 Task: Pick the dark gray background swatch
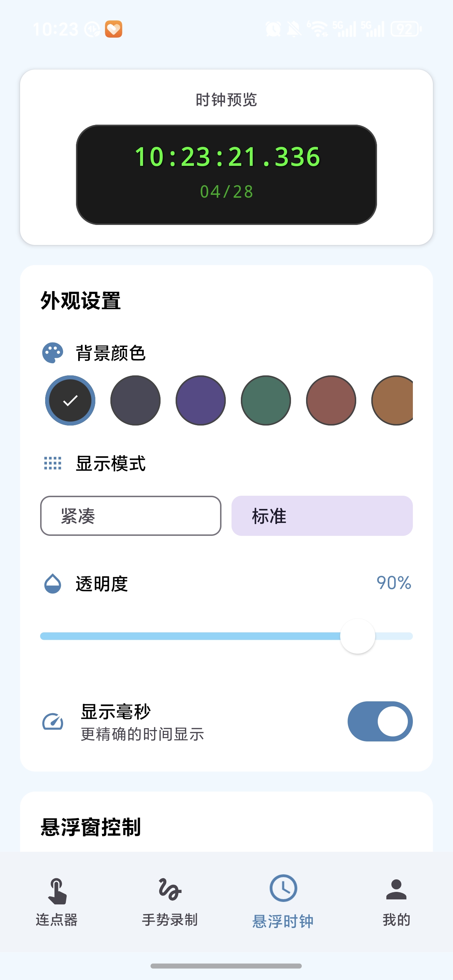(x=135, y=400)
